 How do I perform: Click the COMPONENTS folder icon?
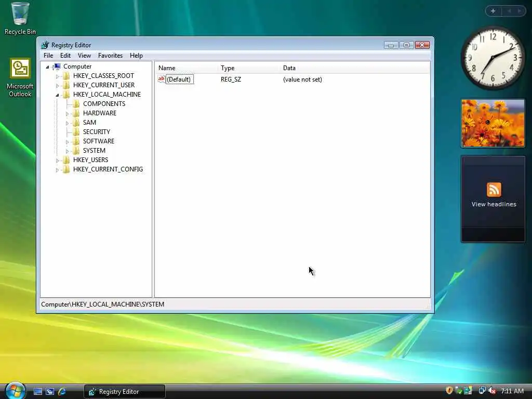tap(76, 104)
